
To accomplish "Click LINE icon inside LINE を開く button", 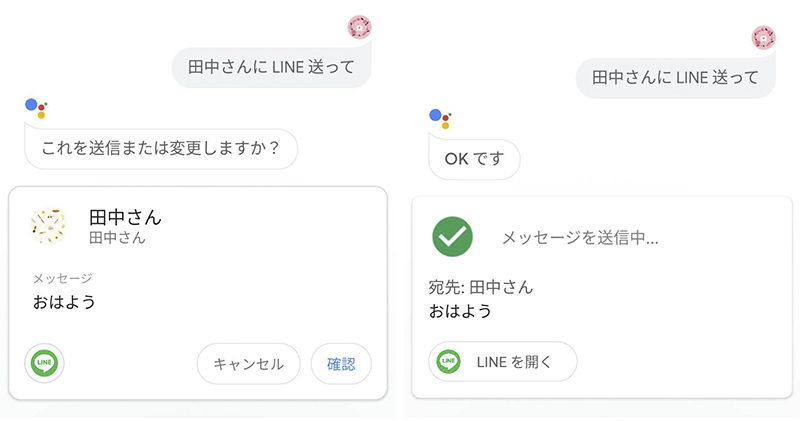I will pyautogui.click(x=449, y=361).
